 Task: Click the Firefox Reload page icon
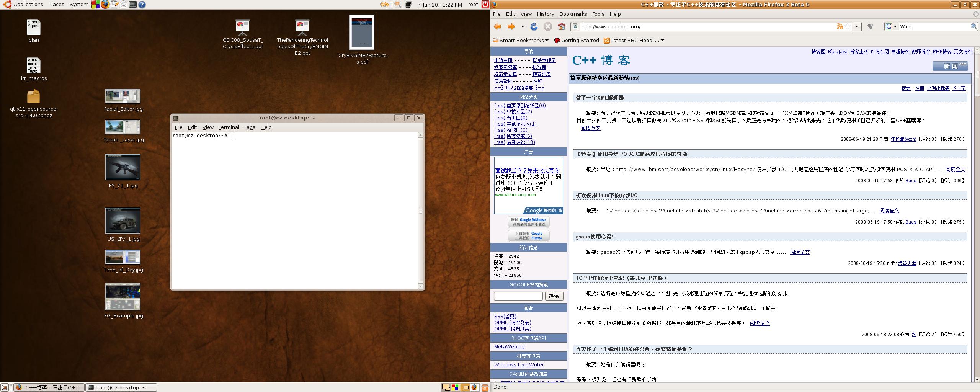pos(534,26)
